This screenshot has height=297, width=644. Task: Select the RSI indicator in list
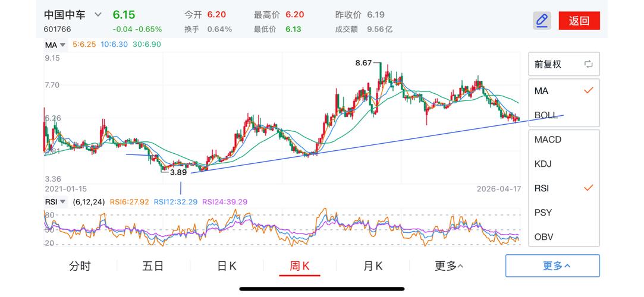click(564, 188)
